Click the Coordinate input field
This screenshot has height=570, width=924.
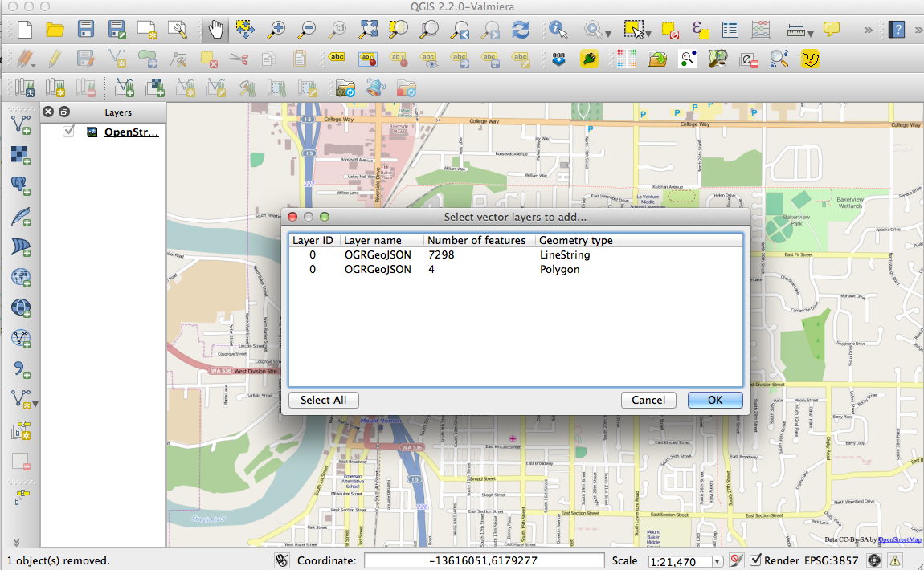point(484,560)
